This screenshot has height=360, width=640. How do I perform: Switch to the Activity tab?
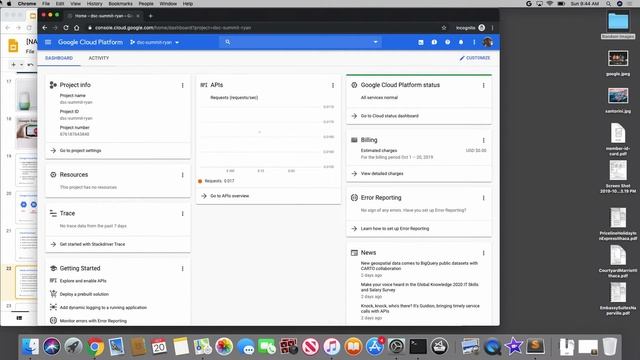pyautogui.click(x=99, y=58)
